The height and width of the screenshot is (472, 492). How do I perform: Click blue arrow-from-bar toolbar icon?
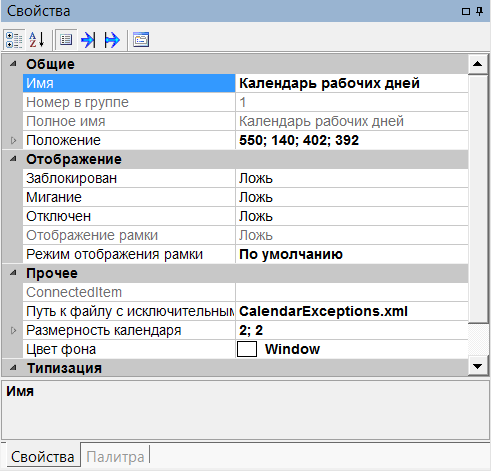(112, 40)
